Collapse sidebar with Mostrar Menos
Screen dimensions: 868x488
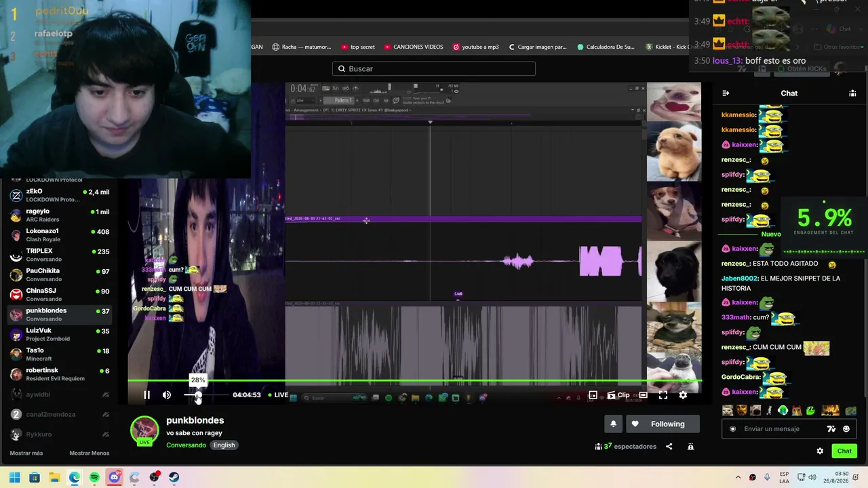click(x=89, y=453)
